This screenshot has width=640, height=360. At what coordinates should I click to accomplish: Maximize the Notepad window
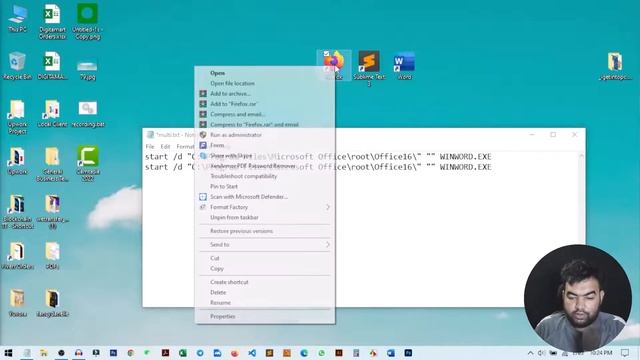[553, 135]
